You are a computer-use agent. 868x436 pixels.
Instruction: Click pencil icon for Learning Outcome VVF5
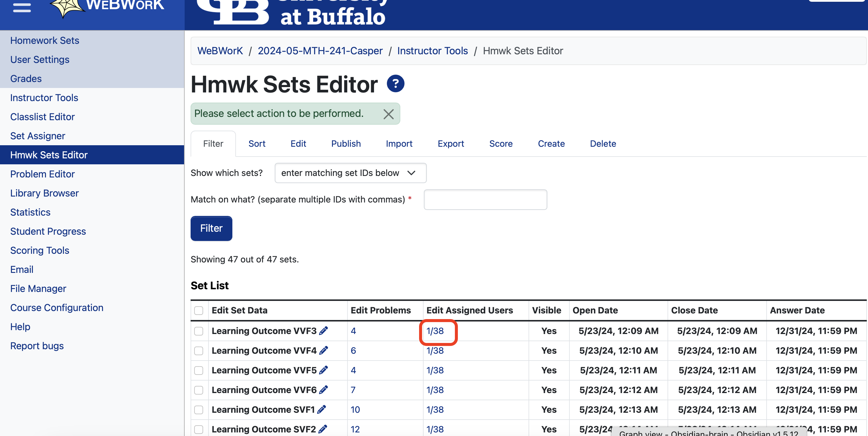pos(323,370)
